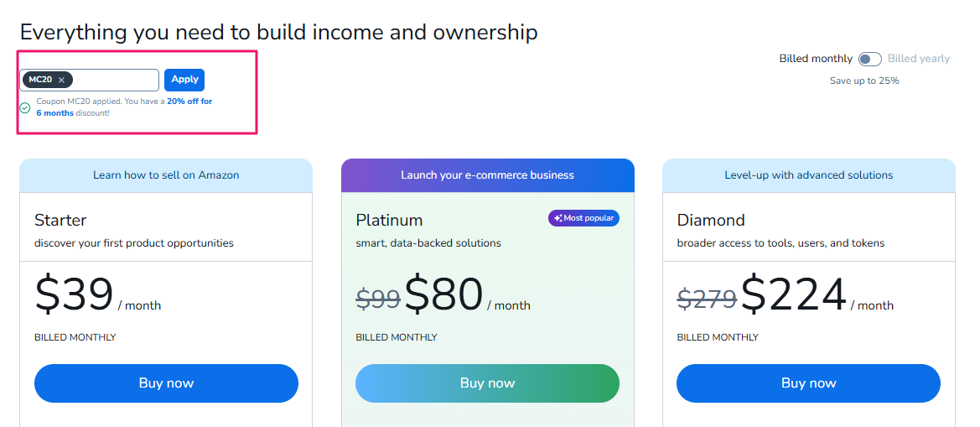The image size is (980, 427).
Task: Click the 20% off for 6 months link
Action: tap(124, 107)
